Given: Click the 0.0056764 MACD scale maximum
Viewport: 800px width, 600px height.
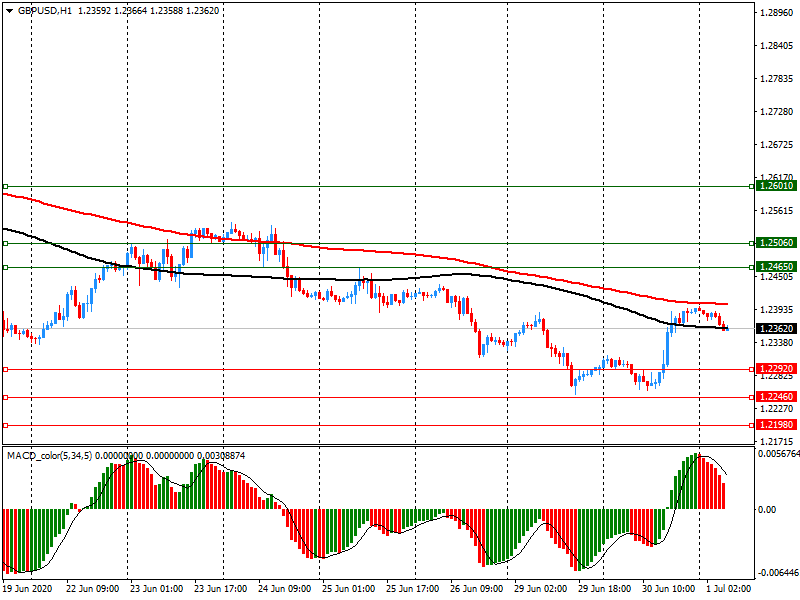Looking at the screenshot, I should coord(779,454).
